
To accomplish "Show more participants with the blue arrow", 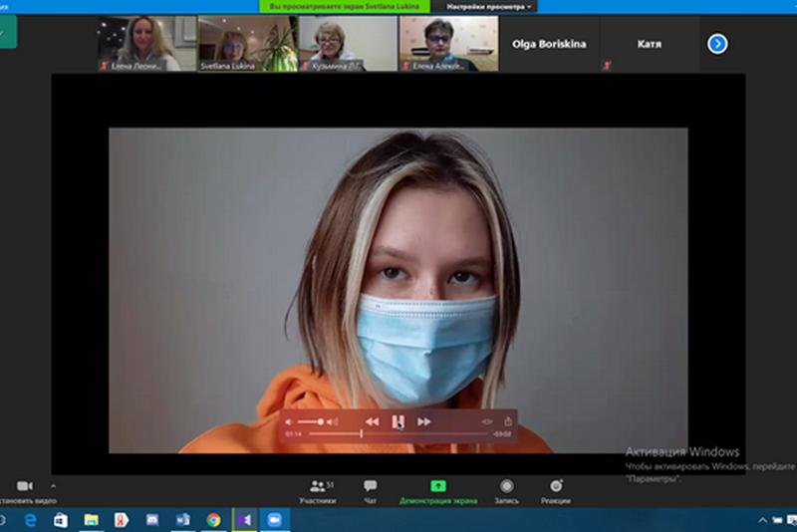I will click(717, 44).
